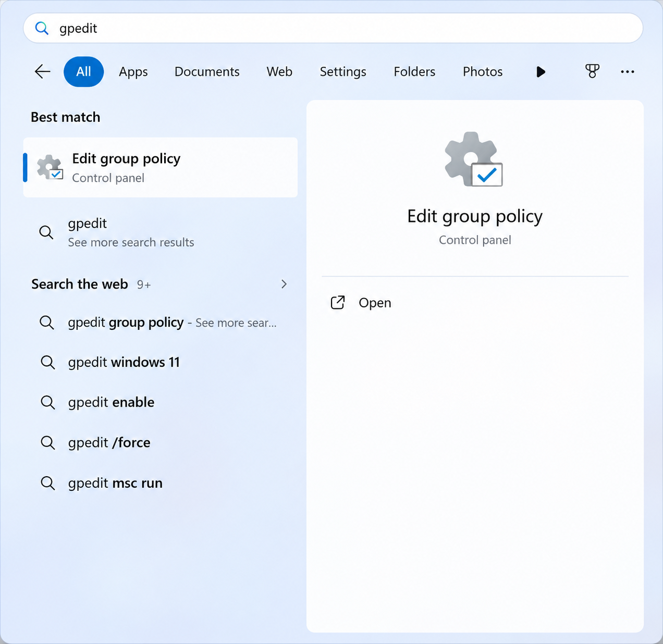Show more filter tabs with the arrow

541,71
